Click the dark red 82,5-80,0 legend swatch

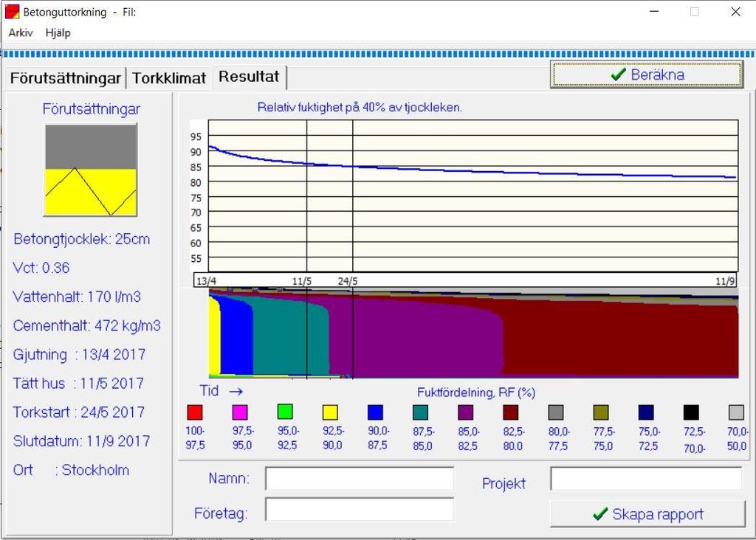(511, 412)
